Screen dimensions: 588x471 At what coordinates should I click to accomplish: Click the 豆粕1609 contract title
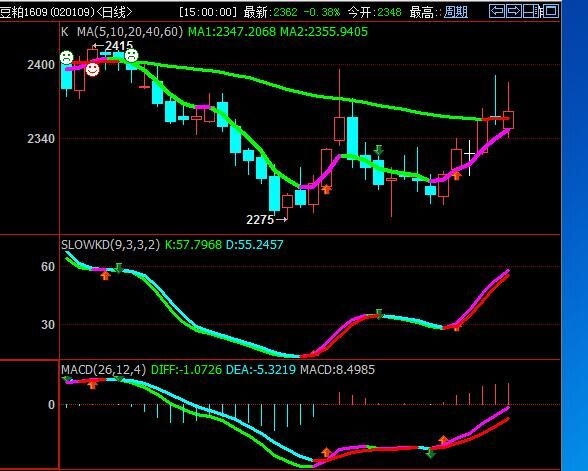point(24,12)
